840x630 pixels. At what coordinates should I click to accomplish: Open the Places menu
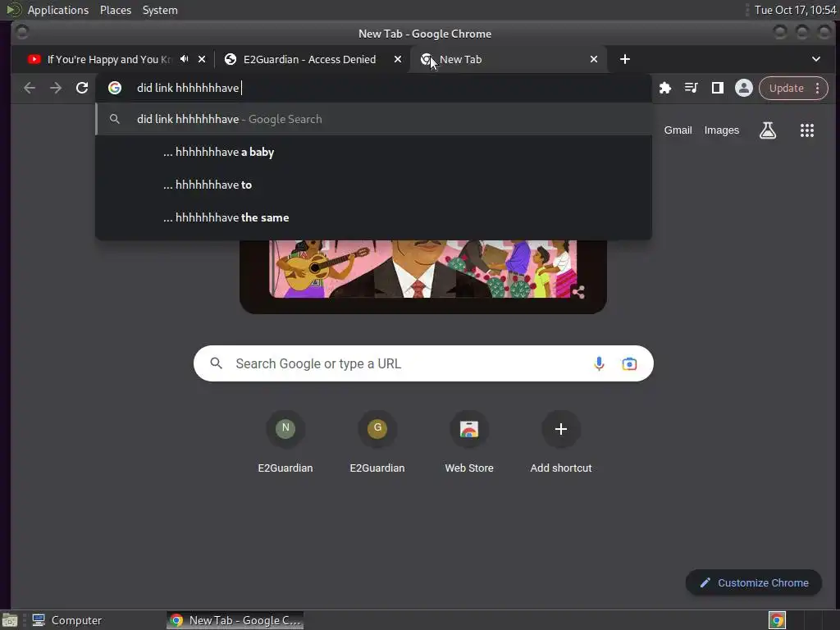coord(116,10)
